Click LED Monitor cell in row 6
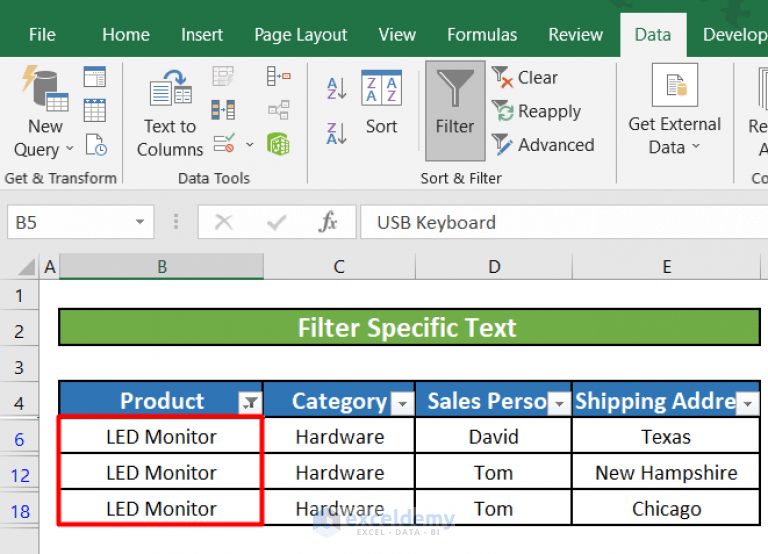This screenshot has height=554, width=768. 161,436
